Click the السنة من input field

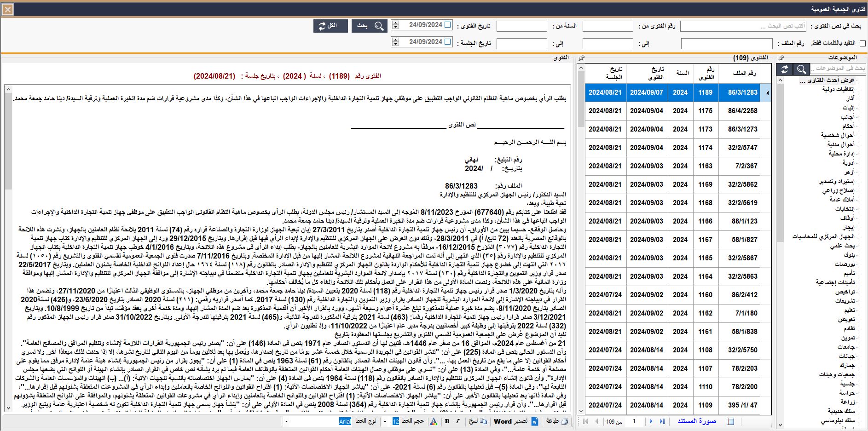[521, 26]
